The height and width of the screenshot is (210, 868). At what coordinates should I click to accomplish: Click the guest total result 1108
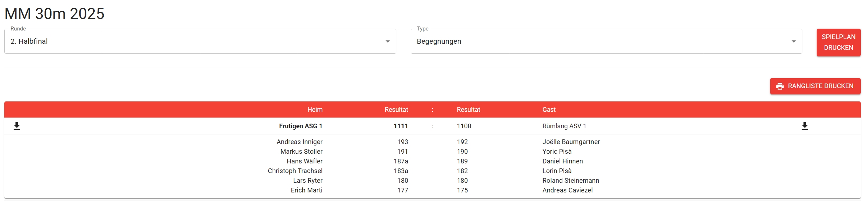point(464,126)
